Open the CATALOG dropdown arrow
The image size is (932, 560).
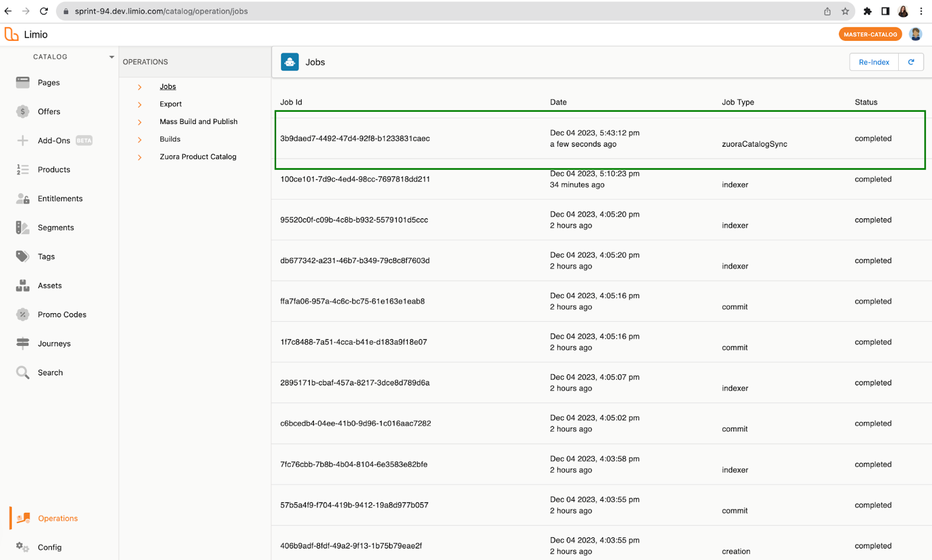[112, 57]
